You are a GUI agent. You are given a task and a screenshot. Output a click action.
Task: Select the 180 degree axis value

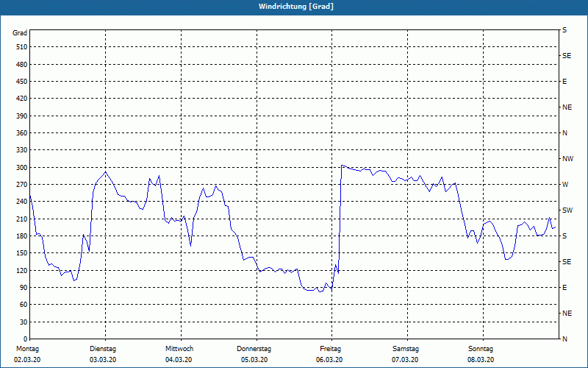pos(22,236)
